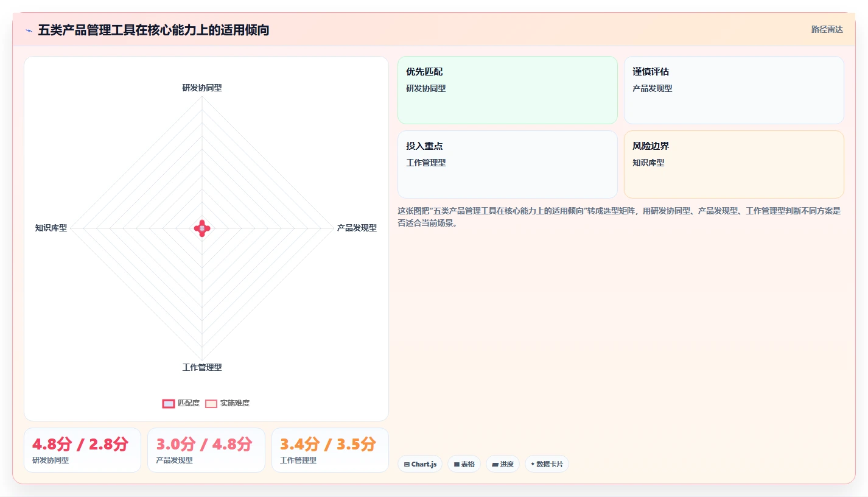Click the 研发协同型 radar axis label
Viewport: 868px width, 497px height.
(202, 88)
